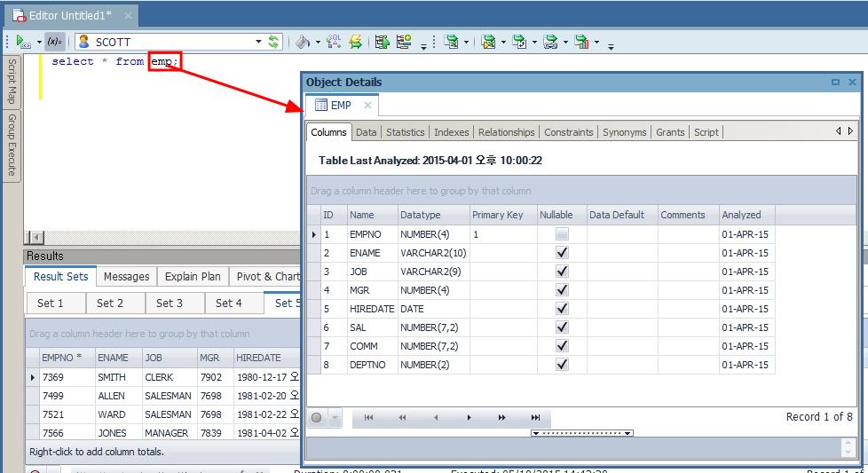This screenshot has width=868, height=473.
Task: Close the EMP object tab
Action: point(367,105)
